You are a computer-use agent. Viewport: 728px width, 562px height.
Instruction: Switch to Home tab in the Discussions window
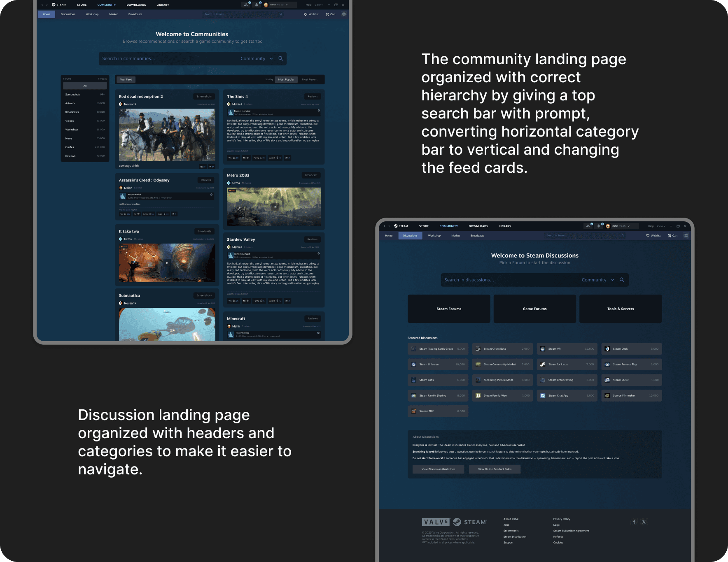click(x=389, y=236)
